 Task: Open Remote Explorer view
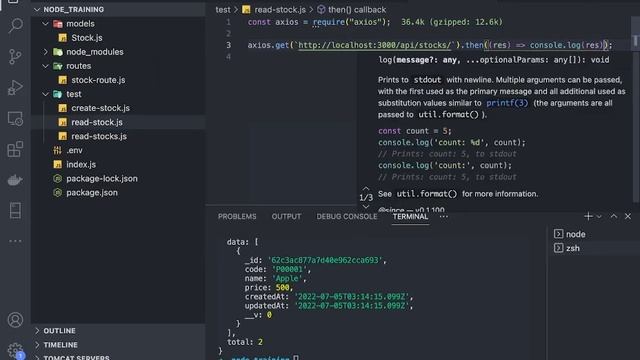(x=15, y=118)
